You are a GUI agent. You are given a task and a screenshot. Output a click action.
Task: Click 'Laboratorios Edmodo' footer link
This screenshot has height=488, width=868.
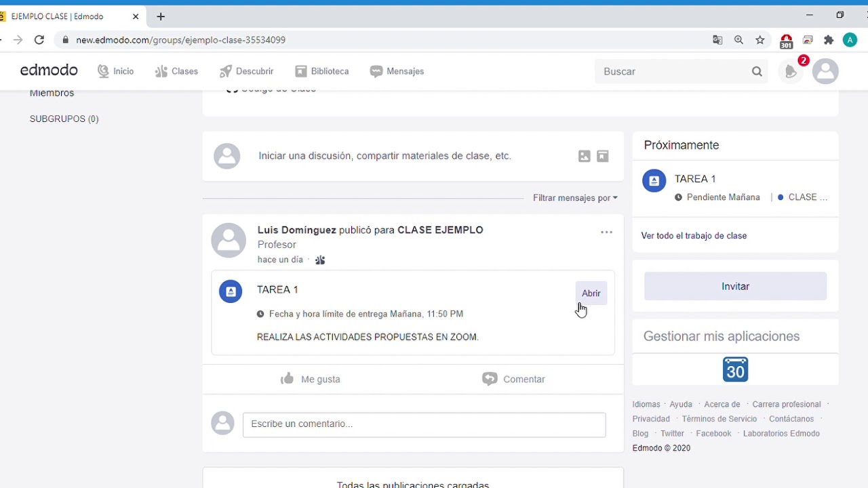(781, 434)
